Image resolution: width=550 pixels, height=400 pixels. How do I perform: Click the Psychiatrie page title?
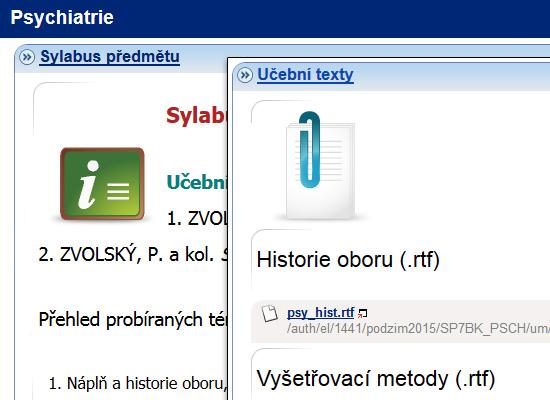coord(62,17)
